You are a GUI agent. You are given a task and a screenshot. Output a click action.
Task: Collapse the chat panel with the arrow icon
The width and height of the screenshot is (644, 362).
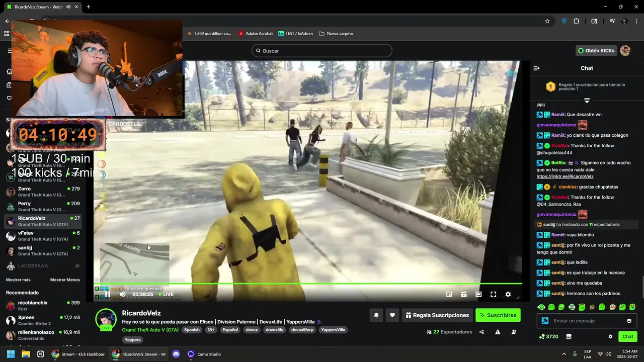coord(536,68)
